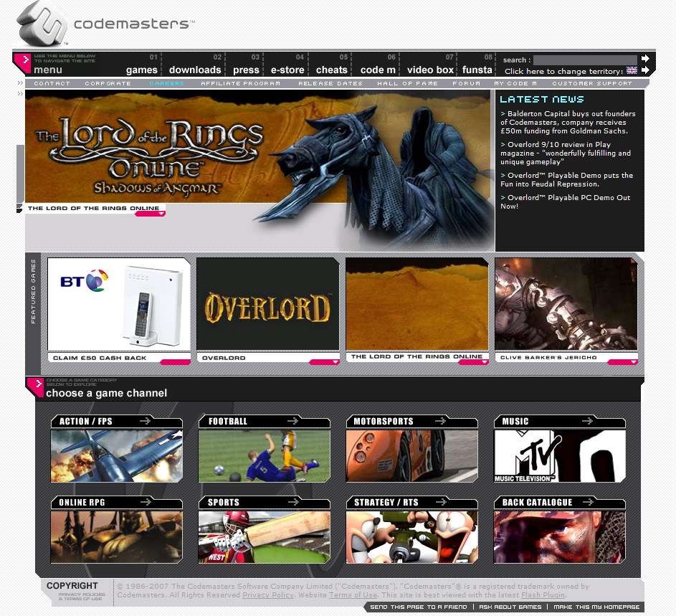Viewport: 676px width, 616px height.
Task: Click arrow icon on Motorsports channel header
Action: point(440,421)
